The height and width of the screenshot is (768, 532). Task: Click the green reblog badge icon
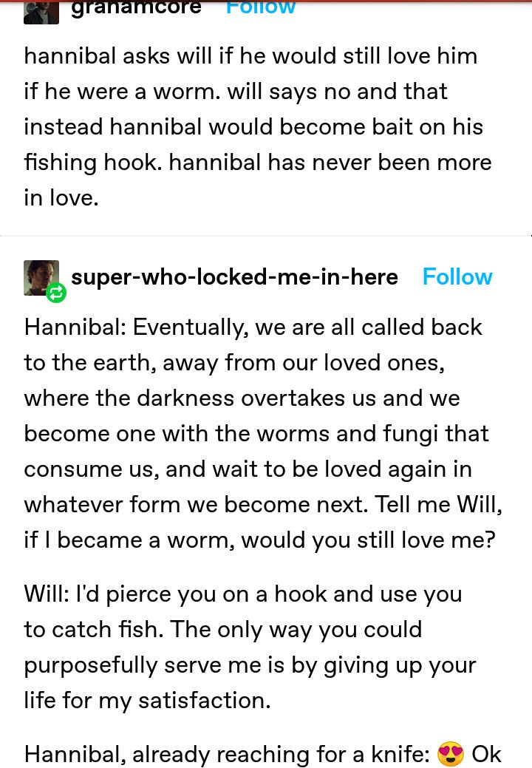[x=56, y=293]
